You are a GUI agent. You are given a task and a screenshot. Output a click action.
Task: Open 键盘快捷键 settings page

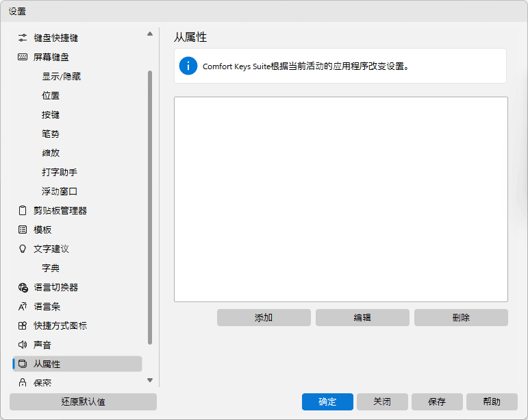[77, 38]
